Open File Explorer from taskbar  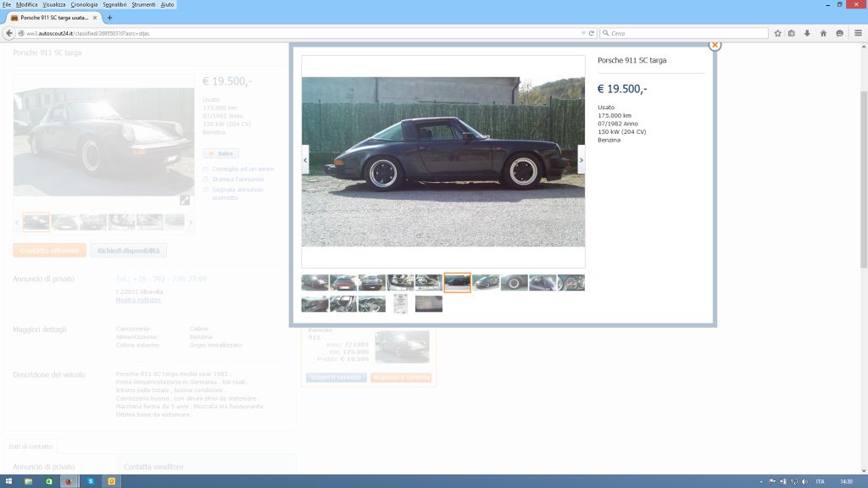(x=28, y=481)
